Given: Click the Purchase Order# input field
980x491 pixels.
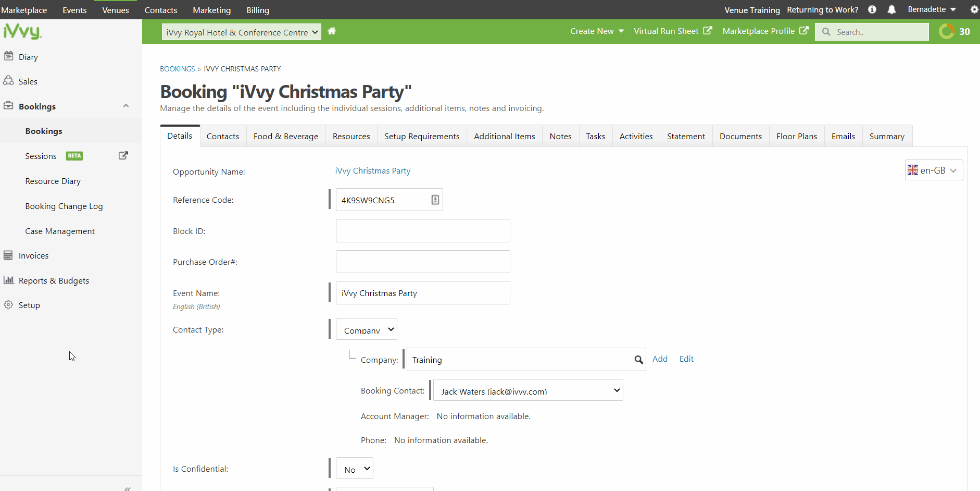Looking at the screenshot, I should coord(423,262).
